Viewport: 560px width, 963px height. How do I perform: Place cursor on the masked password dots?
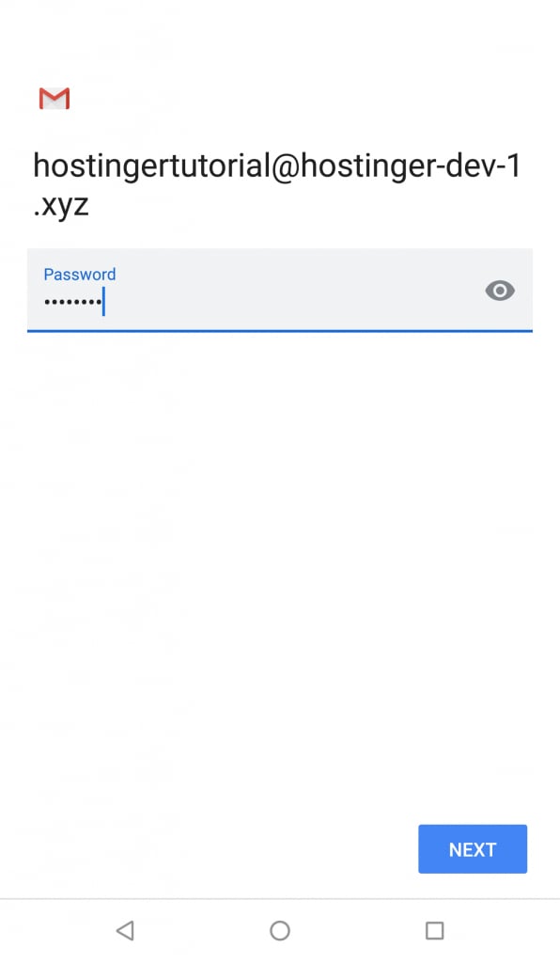tap(72, 302)
